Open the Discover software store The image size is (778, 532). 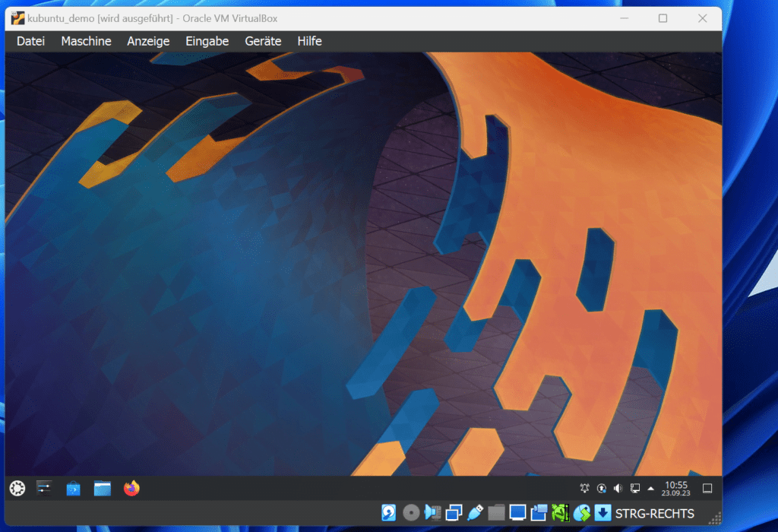pyautogui.click(x=74, y=489)
